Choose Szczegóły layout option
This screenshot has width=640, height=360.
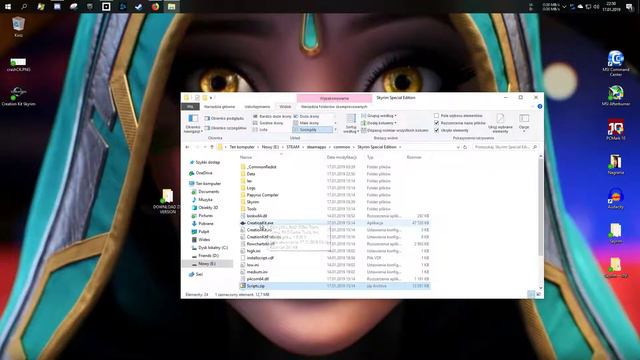coord(312,130)
